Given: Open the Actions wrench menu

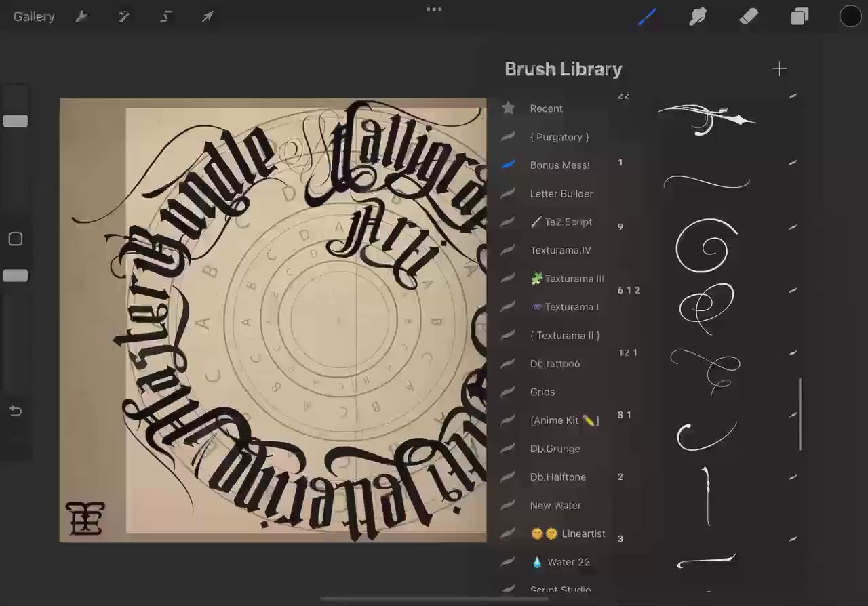Looking at the screenshot, I should pyautogui.click(x=82, y=16).
